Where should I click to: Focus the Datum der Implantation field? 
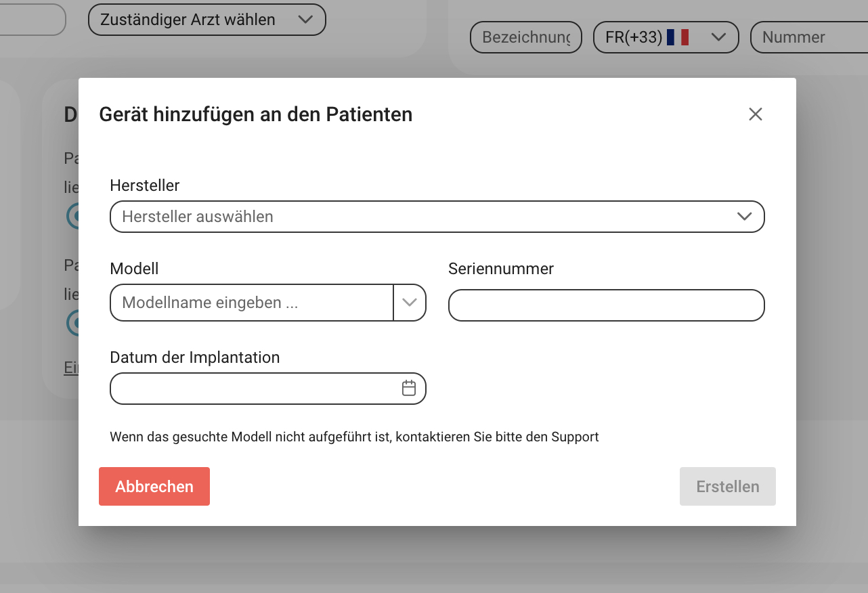pyautogui.click(x=268, y=389)
